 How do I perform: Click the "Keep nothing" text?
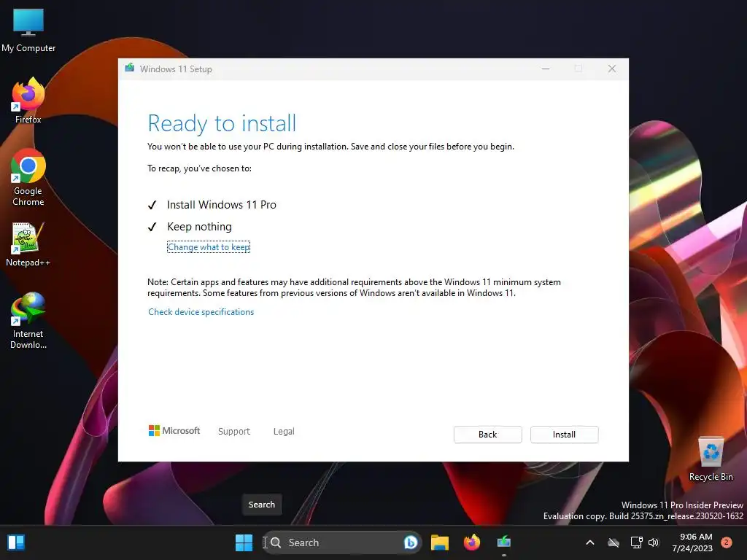pyautogui.click(x=199, y=227)
